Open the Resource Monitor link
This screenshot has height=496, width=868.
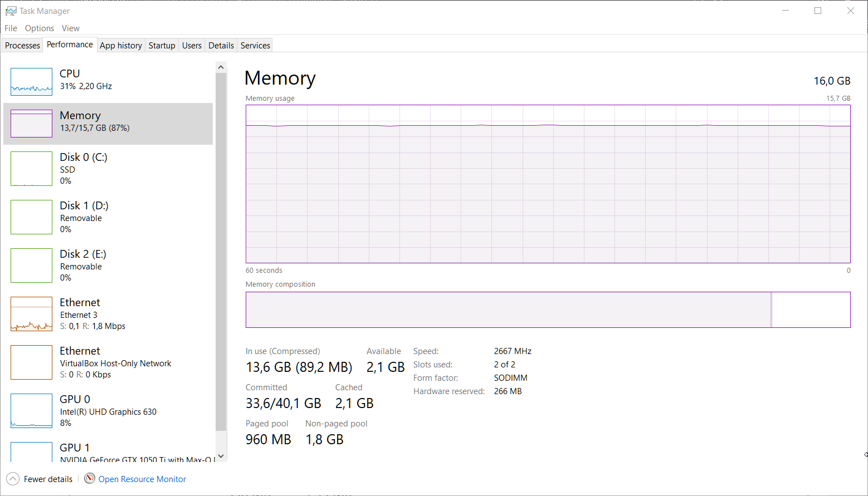(x=142, y=479)
